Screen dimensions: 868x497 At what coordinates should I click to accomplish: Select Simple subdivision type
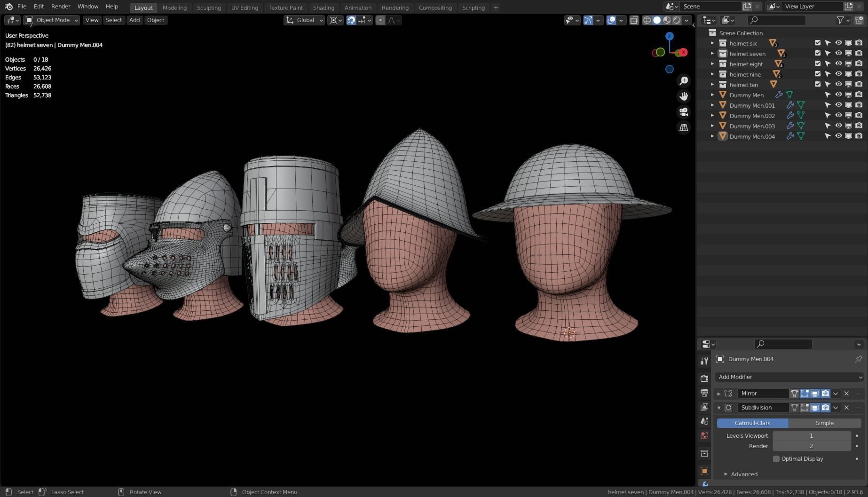(825, 423)
